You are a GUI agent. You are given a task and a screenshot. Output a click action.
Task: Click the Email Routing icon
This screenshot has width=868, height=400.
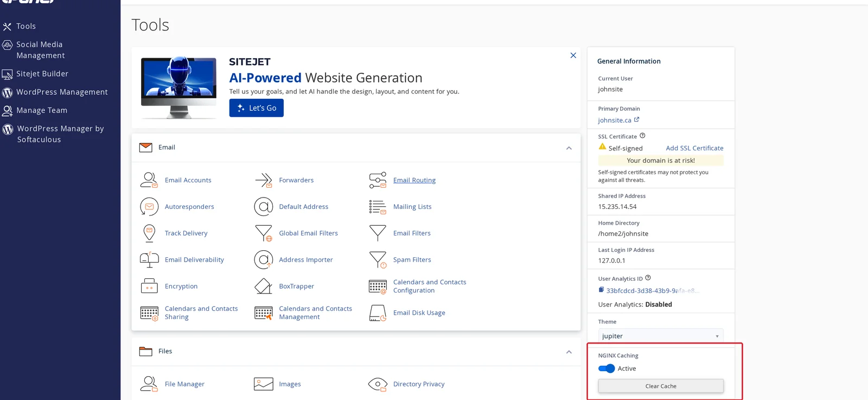pos(378,180)
